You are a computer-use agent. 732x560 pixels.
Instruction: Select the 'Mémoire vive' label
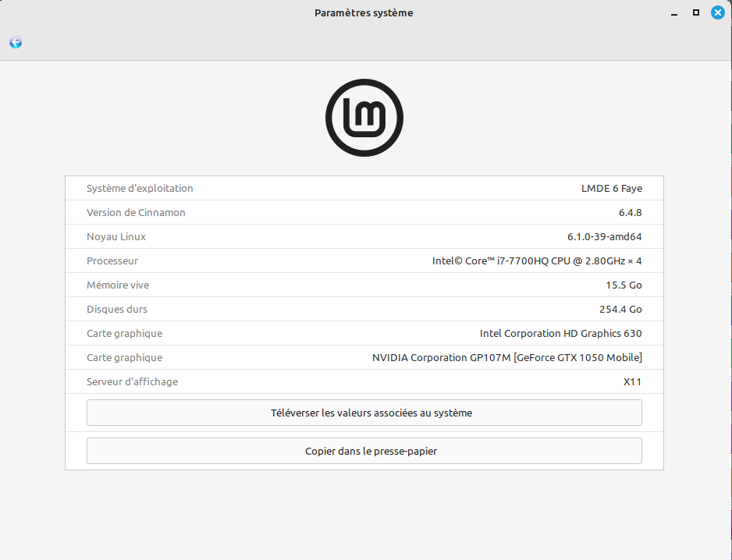[118, 285]
